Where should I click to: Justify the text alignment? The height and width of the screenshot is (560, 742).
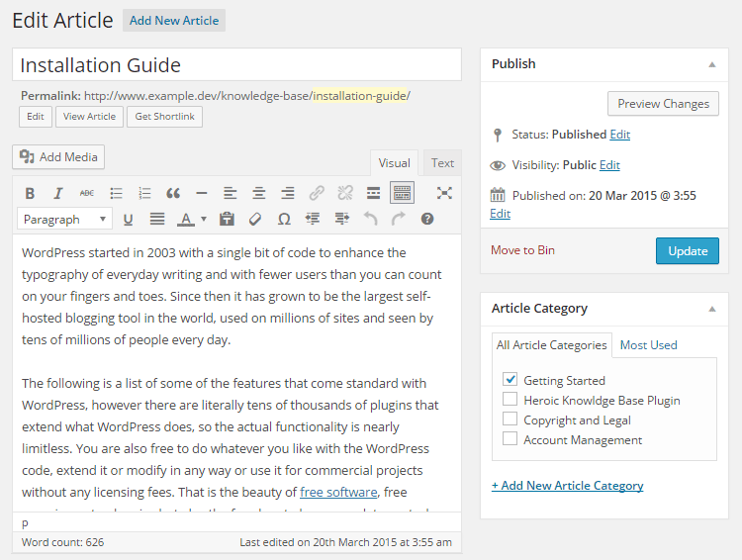(157, 220)
